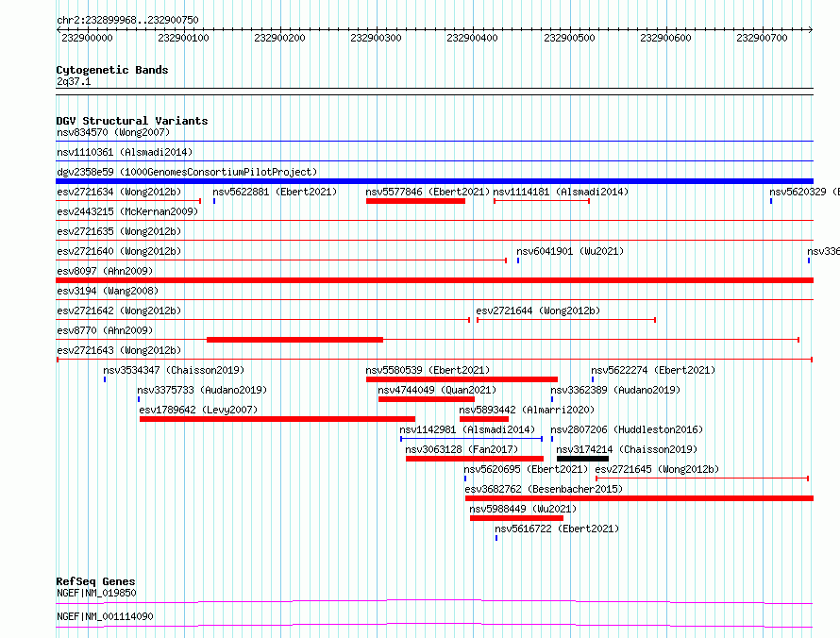Open esv2721634 (Wong2012b) variant label
The height and width of the screenshot is (638, 840).
click(x=119, y=192)
